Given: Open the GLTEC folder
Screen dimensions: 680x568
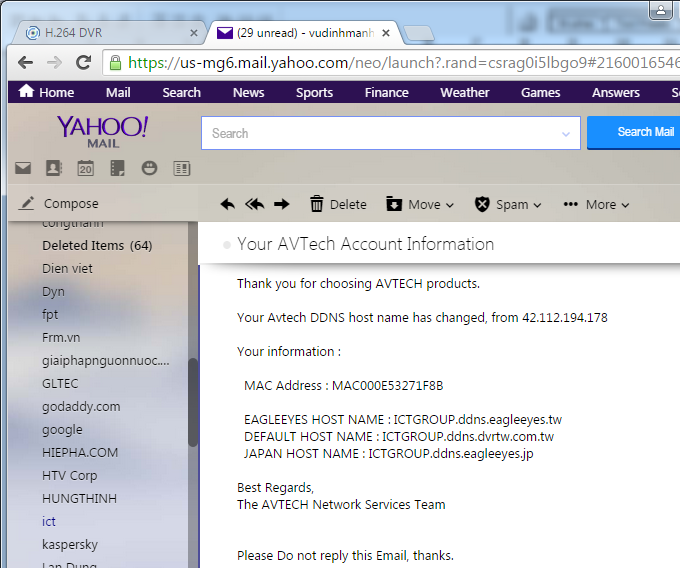Looking at the screenshot, I should (x=60, y=384).
